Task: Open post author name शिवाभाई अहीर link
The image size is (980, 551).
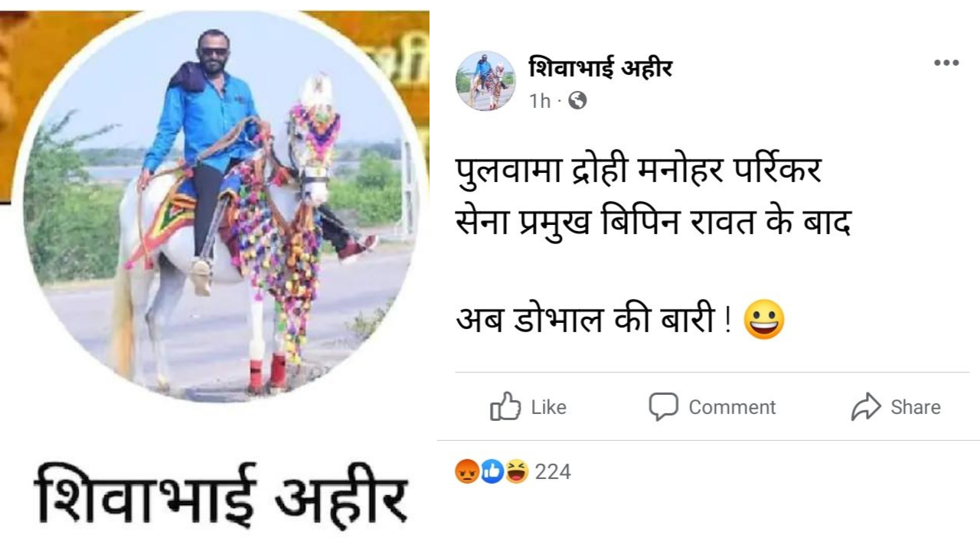Action: (600, 68)
